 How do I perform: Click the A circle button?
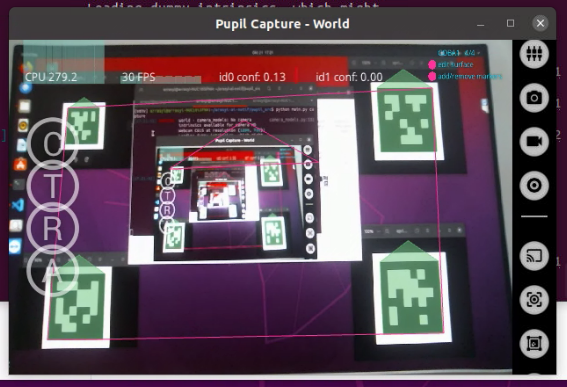tap(52, 271)
